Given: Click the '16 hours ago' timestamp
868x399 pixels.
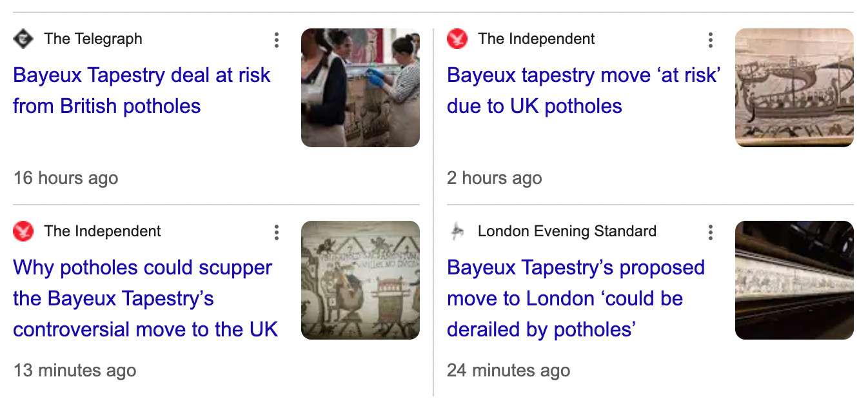Looking at the screenshot, I should click(66, 178).
